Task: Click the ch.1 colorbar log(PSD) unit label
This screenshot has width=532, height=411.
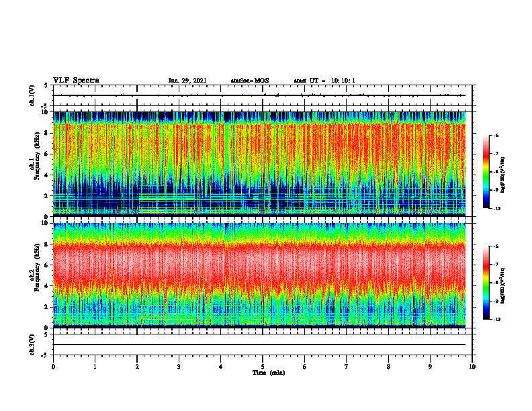Action: point(503,175)
